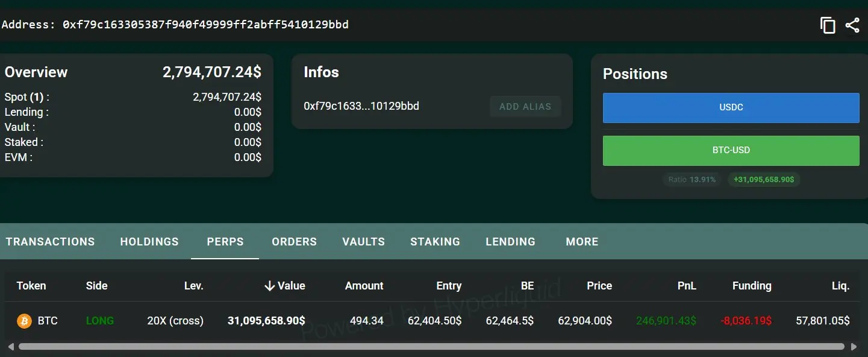The image size is (868, 357).
Task: Open the TRANSACTIONS tab
Action: coord(50,242)
